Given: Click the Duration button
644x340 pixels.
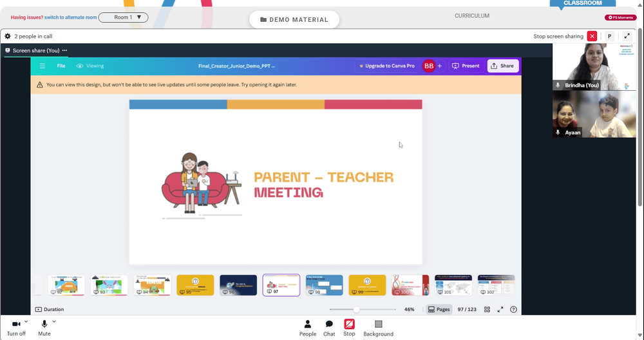Looking at the screenshot, I should (50, 309).
